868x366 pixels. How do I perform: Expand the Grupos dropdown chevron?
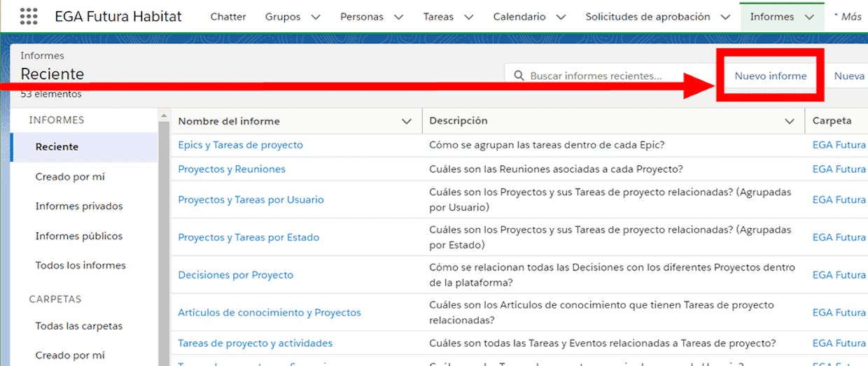coord(315,17)
